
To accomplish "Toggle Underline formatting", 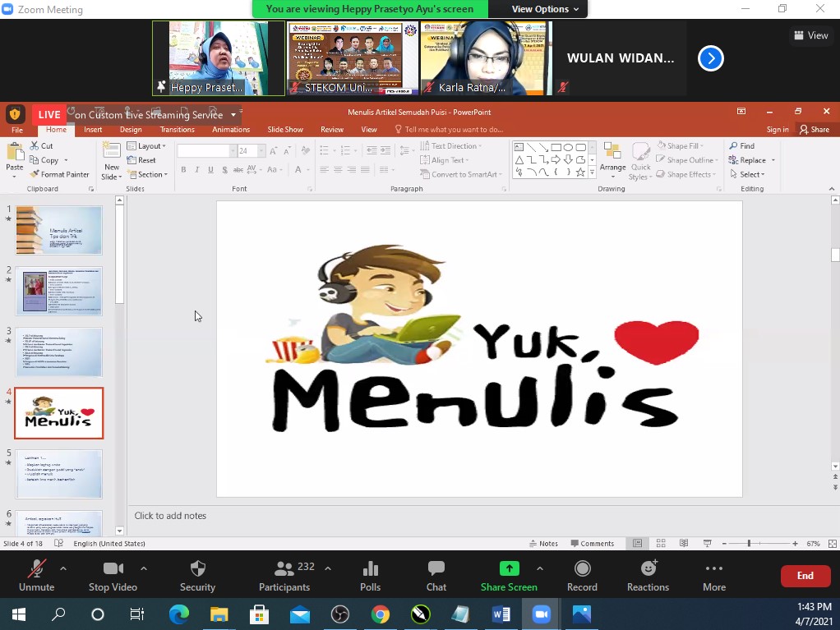I will pos(210,170).
